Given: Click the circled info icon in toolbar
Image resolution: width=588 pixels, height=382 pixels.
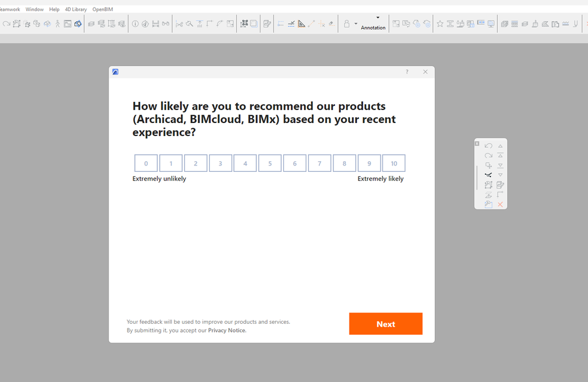Looking at the screenshot, I should click(x=135, y=24).
